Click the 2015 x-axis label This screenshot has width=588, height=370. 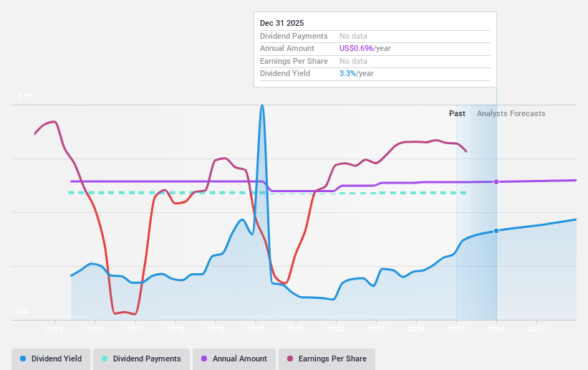point(54,329)
